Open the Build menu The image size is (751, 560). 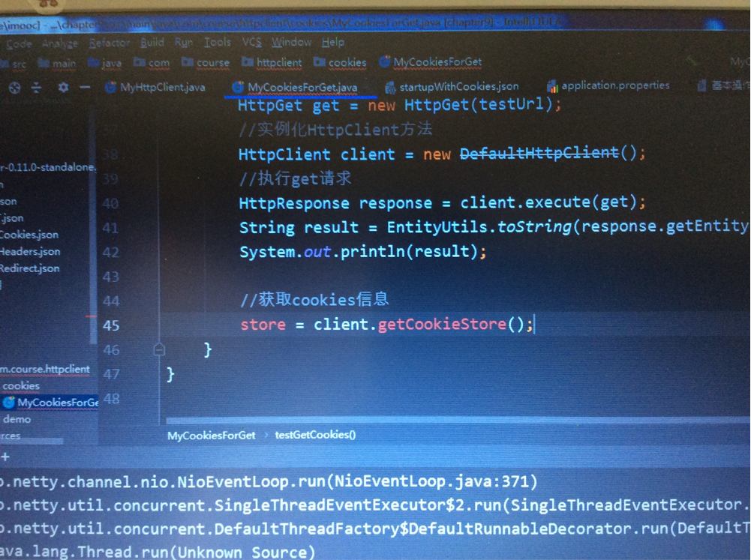(152, 43)
